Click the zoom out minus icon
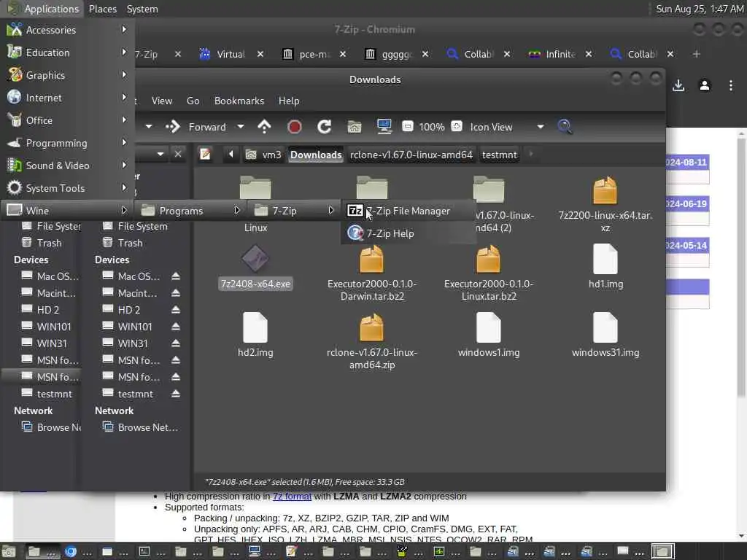The width and height of the screenshot is (747, 560). pos(407,127)
